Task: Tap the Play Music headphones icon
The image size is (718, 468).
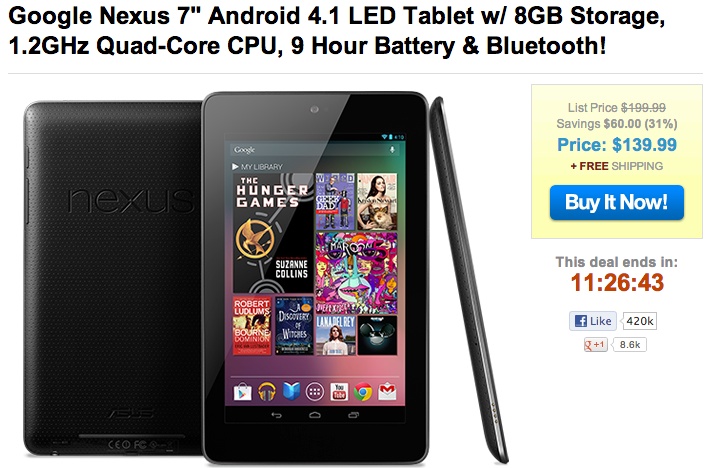Action: (267, 392)
